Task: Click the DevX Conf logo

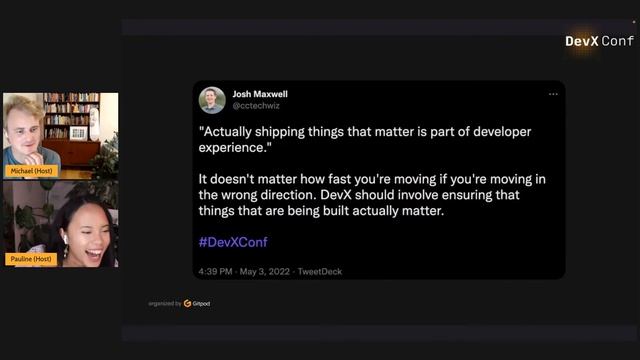Action: coord(599,41)
